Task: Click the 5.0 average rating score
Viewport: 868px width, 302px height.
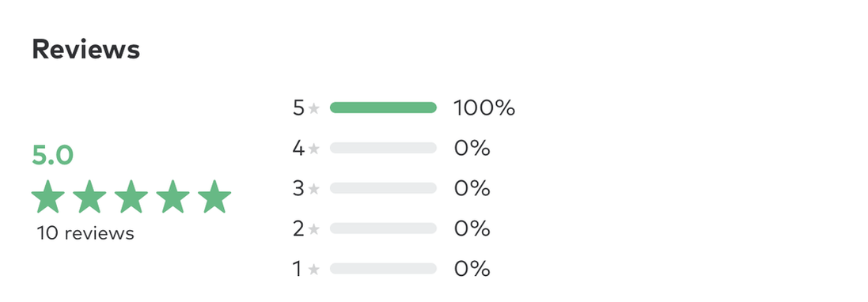Action: [52, 155]
